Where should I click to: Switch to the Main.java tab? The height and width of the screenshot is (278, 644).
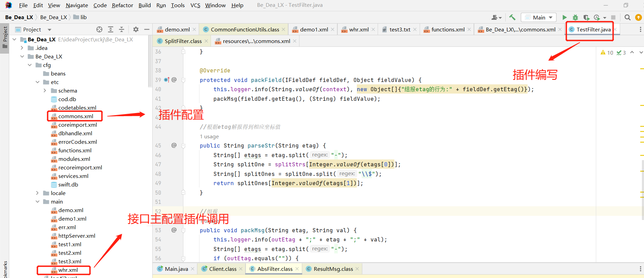click(176, 269)
